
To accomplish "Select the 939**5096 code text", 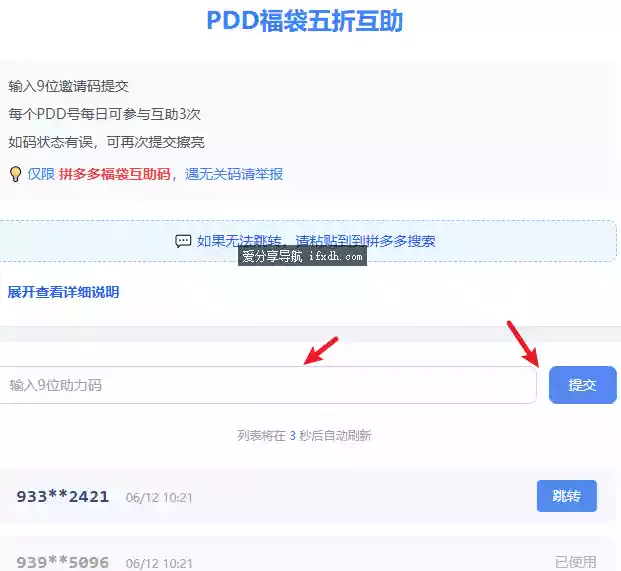I will coord(63,562).
